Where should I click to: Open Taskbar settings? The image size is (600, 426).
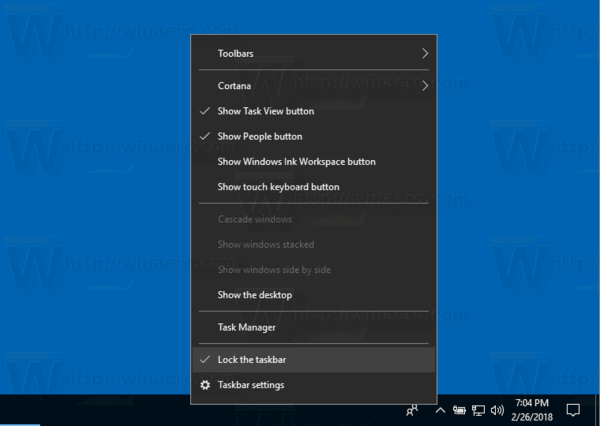coord(314,385)
